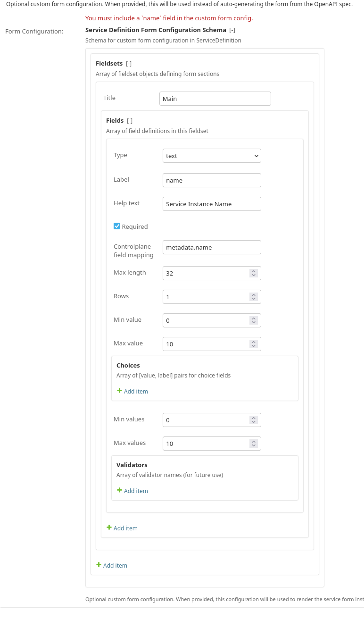Click the fieldset Title input containing Main
Screen dimensions: 364x620
click(x=215, y=99)
